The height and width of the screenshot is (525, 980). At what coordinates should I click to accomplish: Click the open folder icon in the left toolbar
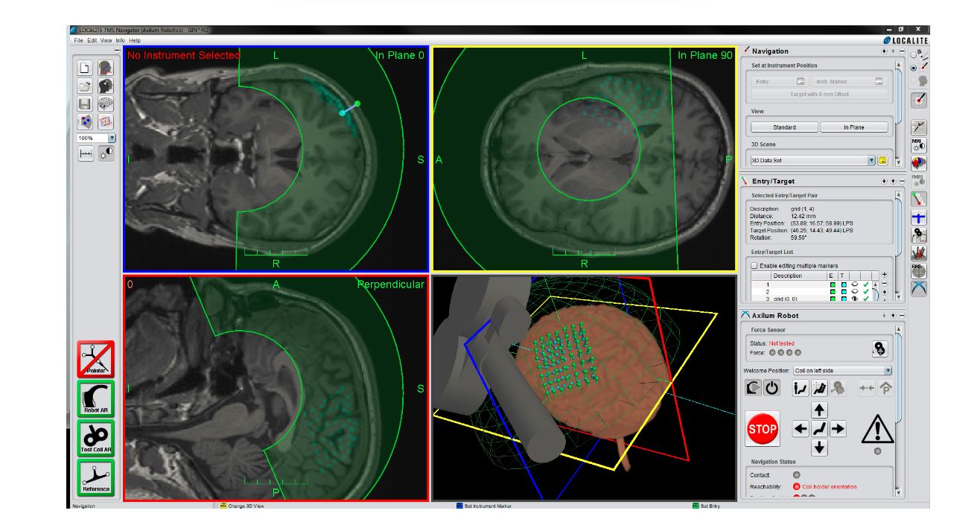click(x=84, y=86)
